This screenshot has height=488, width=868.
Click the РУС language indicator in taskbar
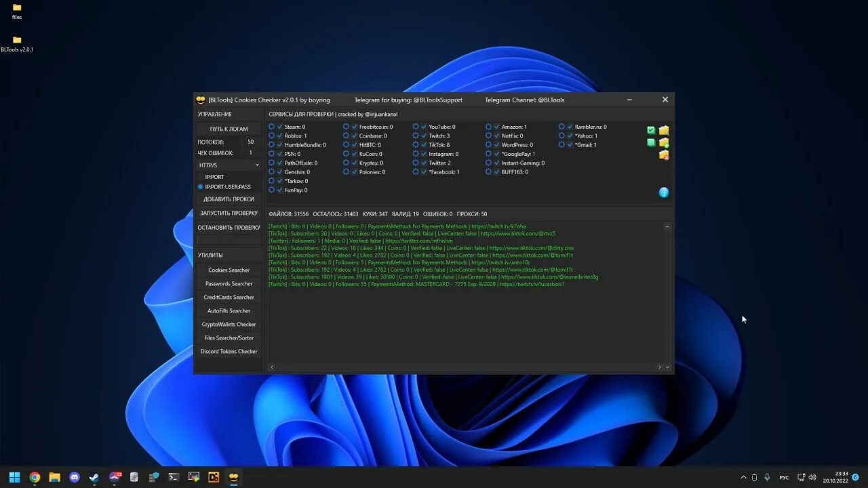point(784,477)
